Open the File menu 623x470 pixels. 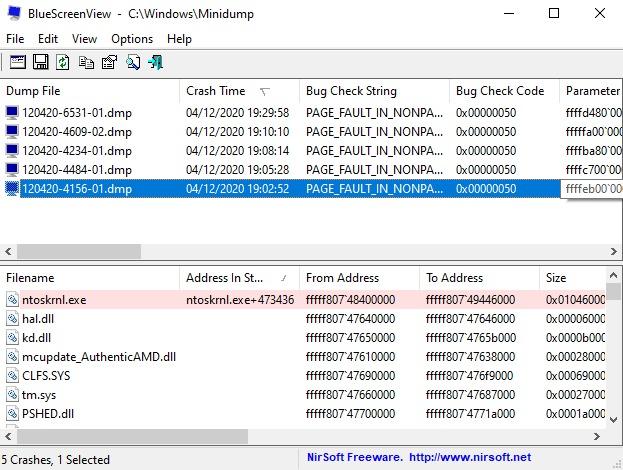click(x=15, y=39)
